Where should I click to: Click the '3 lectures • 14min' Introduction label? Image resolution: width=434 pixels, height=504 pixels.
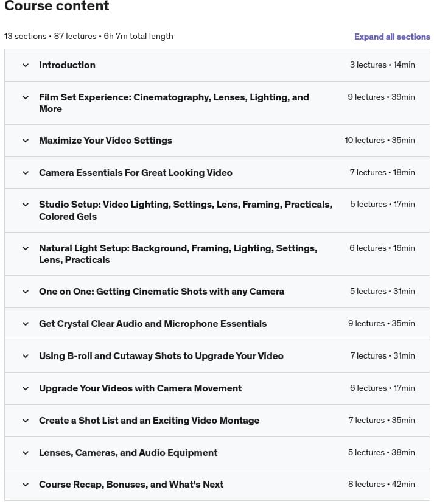[382, 65]
